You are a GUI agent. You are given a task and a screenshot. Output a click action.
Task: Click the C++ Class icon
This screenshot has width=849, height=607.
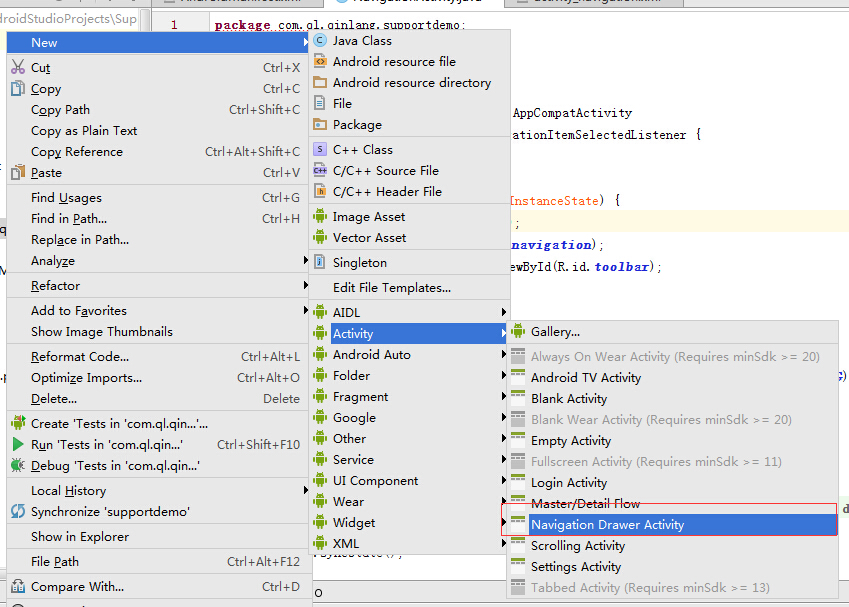[321, 149]
